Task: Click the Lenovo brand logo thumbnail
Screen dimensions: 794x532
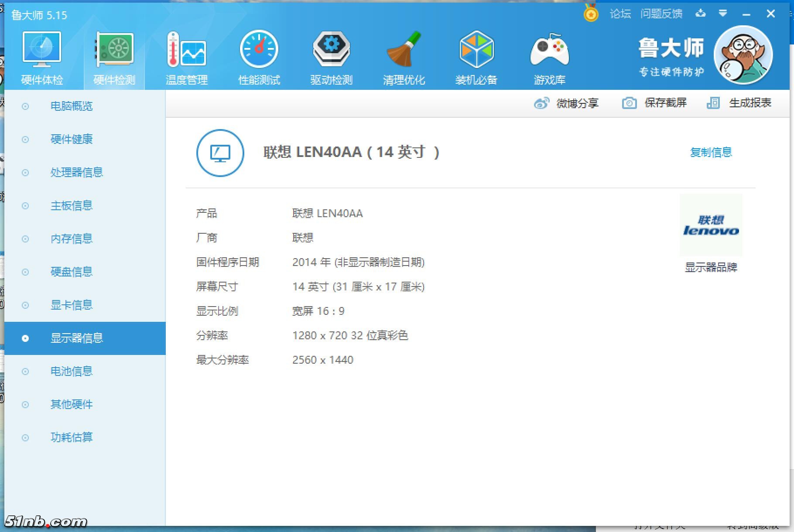Action: pos(711,225)
